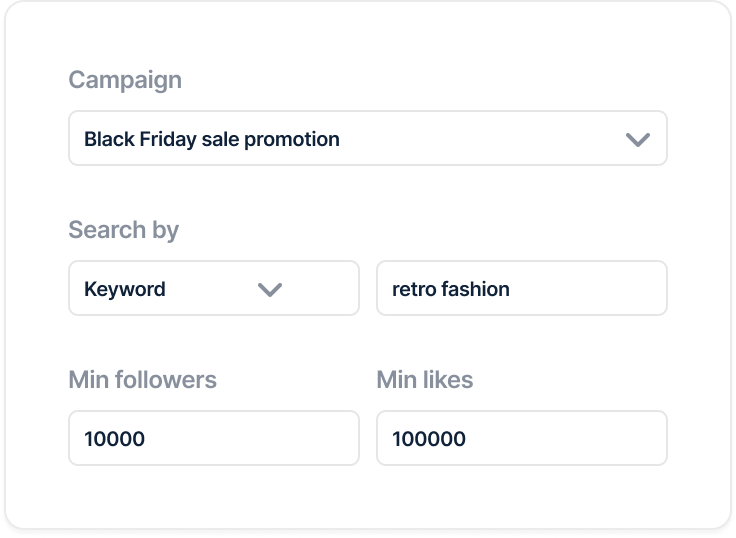Click the 'Min followers' label
The width and height of the screenshot is (736, 538).
pos(142,380)
